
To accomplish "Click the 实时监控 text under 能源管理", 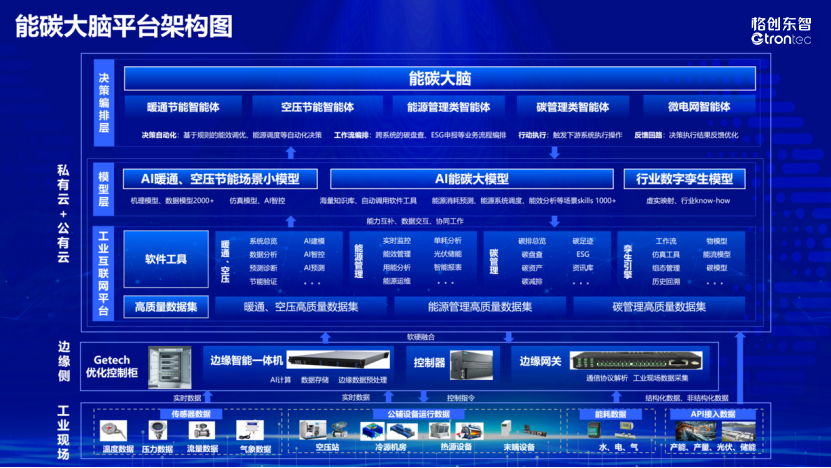I will (x=397, y=241).
